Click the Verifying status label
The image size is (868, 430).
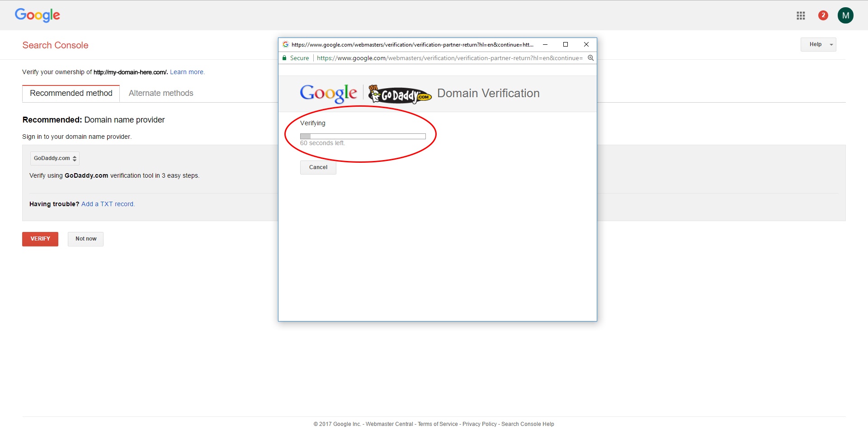[x=313, y=123]
